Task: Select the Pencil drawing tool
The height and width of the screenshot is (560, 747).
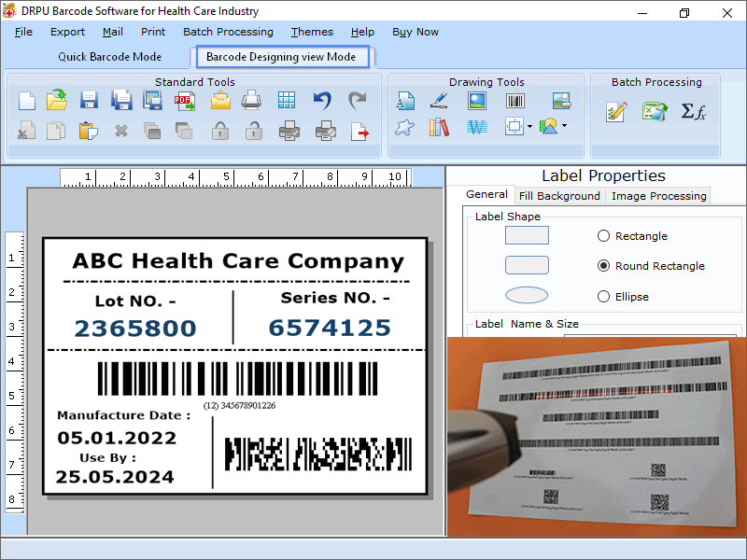Action: [438, 100]
